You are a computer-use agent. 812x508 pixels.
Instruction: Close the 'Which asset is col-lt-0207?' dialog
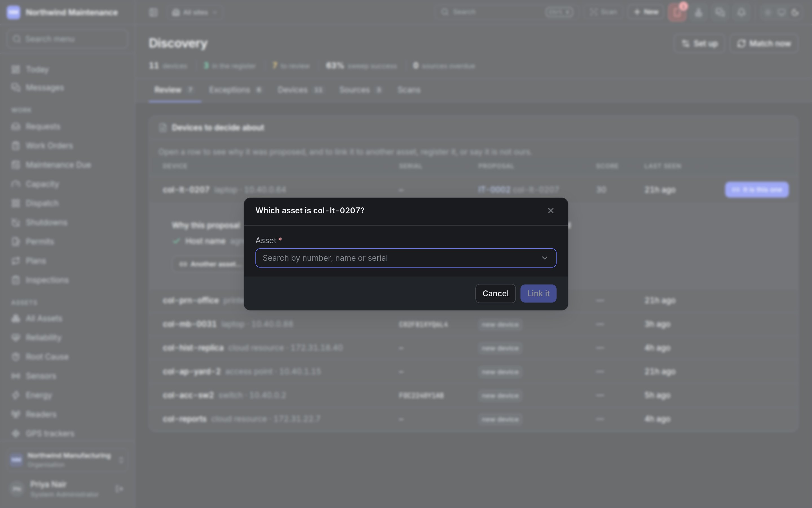[551, 211]
